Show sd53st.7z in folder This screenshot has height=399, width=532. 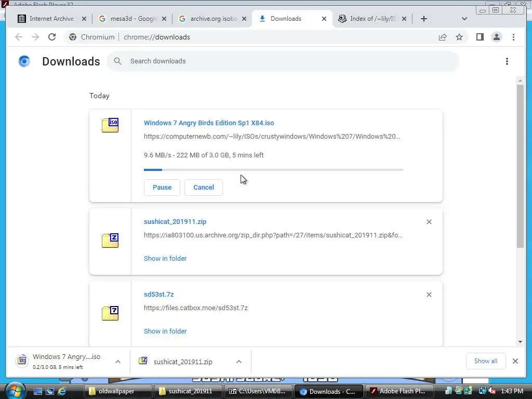tap(165, 331)
